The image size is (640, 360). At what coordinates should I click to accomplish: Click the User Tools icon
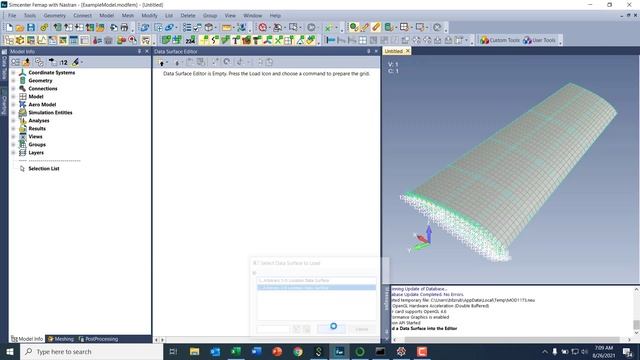540,40
